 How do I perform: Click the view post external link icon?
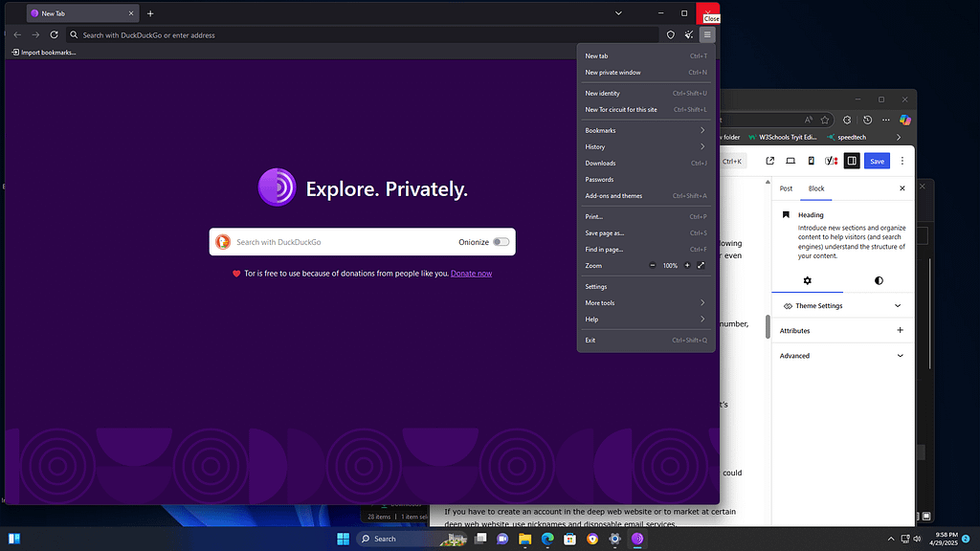click(x=770, y=161)
